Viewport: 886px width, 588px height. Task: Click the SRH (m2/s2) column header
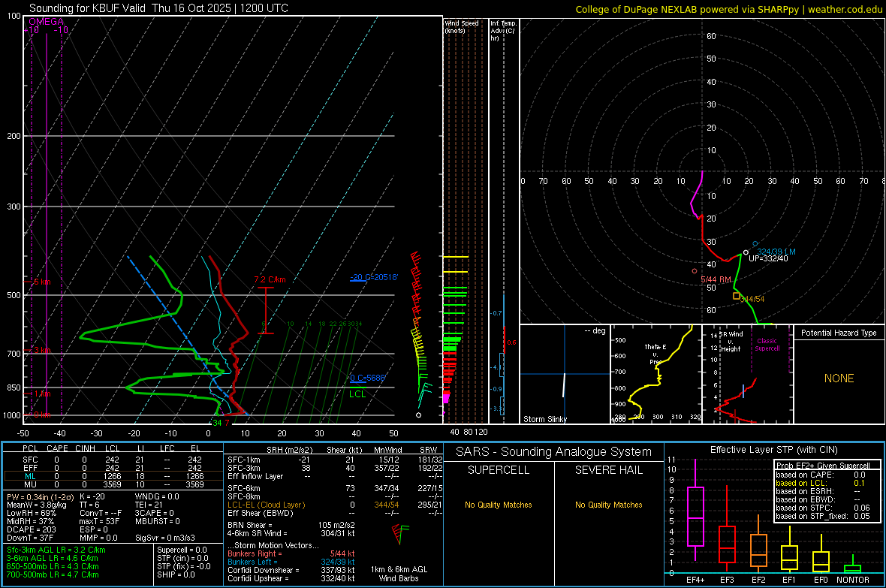(x=289, y=450)
